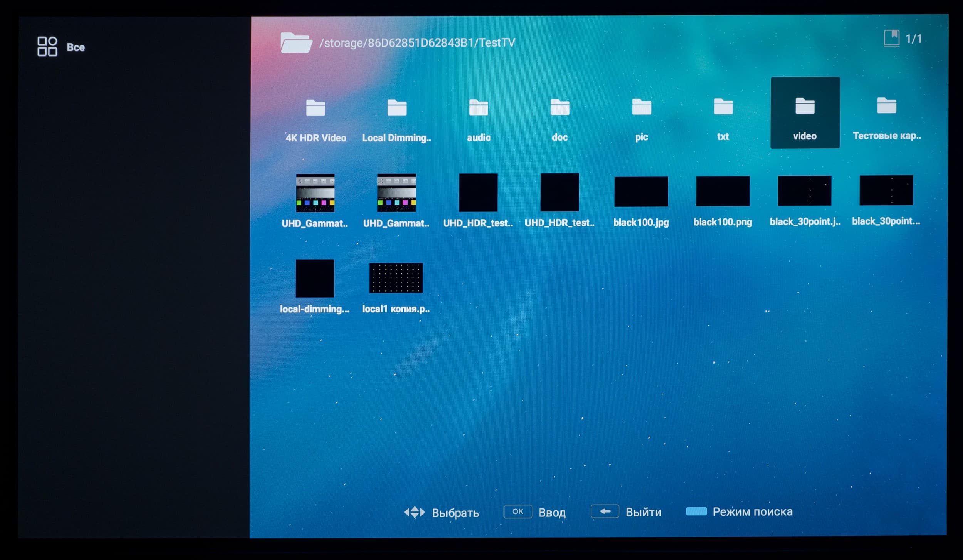
Task: Open first UHD_Gammat.. color bars thumbnail
Action: click(x=315, y=193)
